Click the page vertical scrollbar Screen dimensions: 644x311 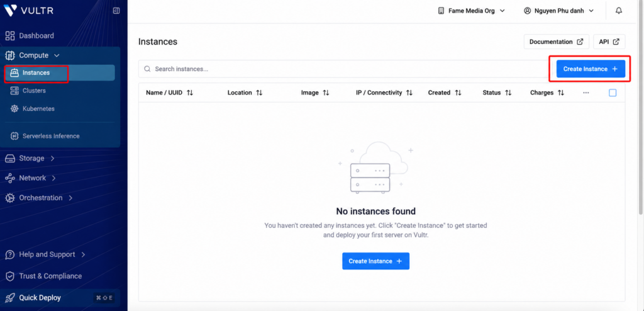641,109
